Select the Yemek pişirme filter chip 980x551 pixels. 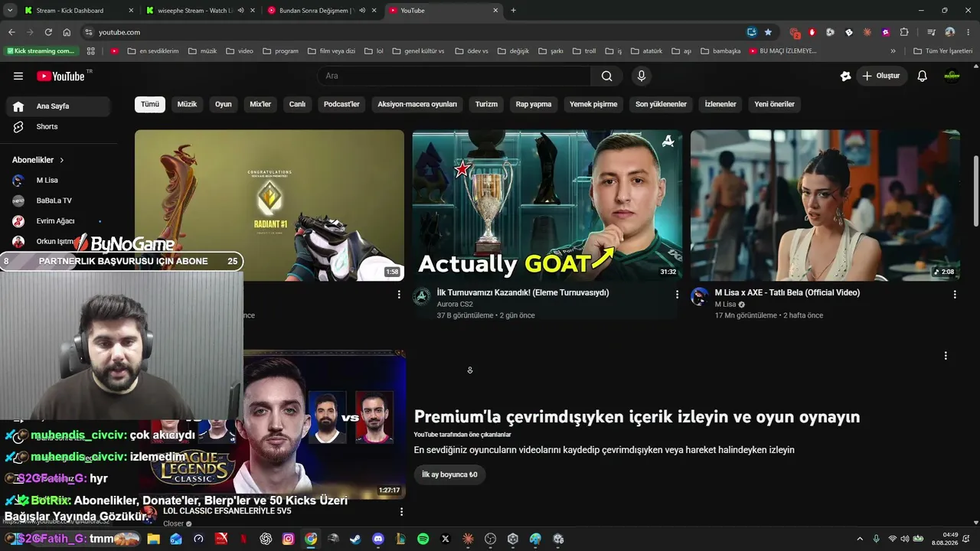[593, 104]
